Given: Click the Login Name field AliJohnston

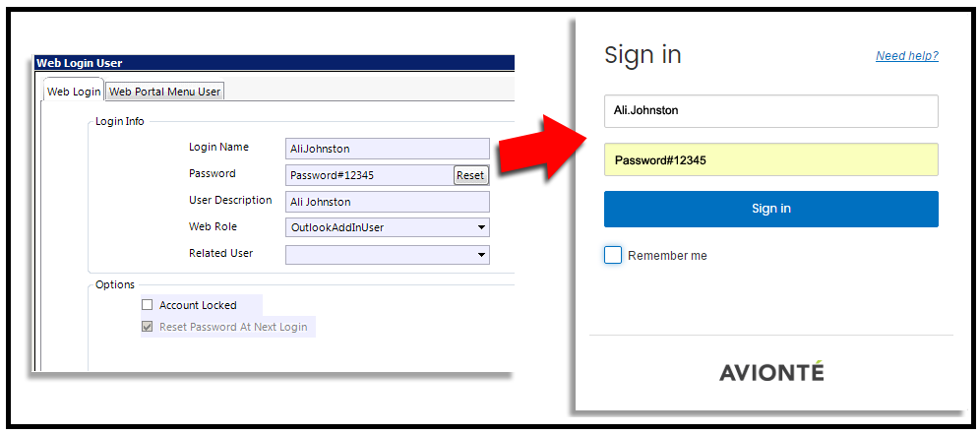Looking at the screenshot, I should (388, 149).
